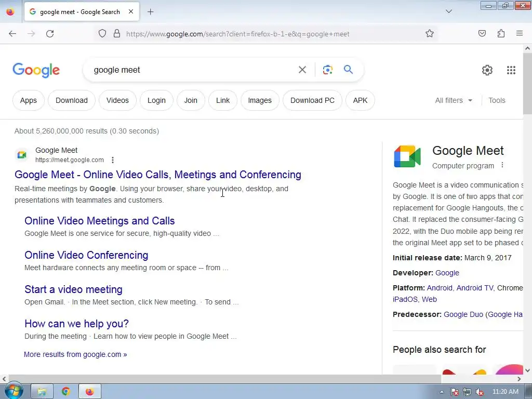
Task: Open the Google apps grid
Action: 511,70
